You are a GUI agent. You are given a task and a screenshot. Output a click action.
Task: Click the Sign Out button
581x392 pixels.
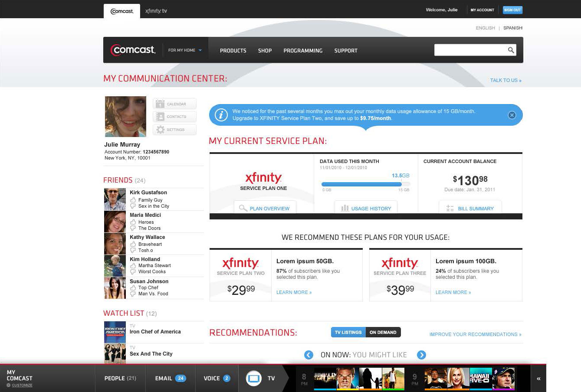click(x=512, y=10)
